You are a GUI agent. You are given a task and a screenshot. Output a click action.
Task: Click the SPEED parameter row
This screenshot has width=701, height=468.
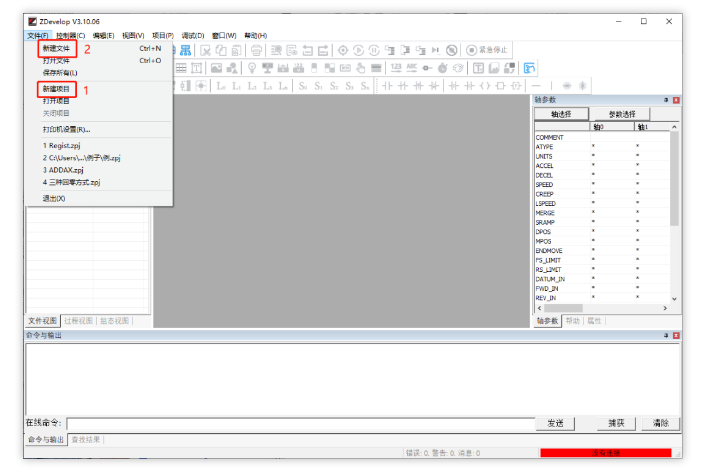coord(602,184)
